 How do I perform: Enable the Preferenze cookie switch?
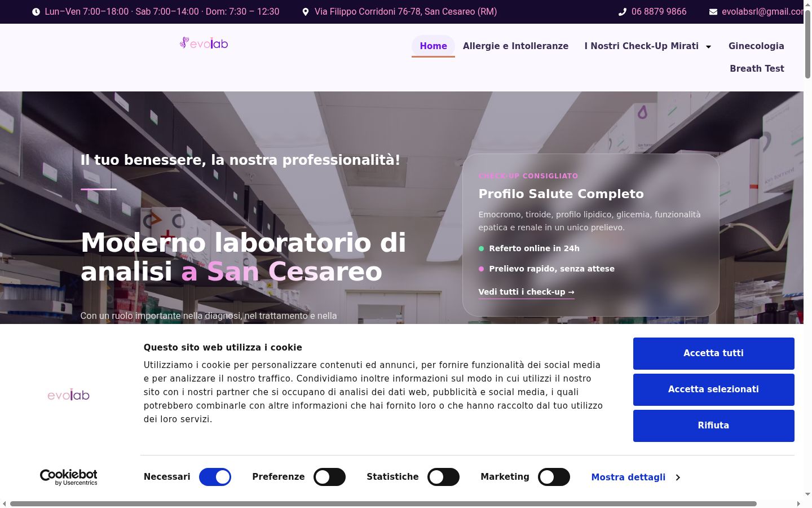coord(330,478)
